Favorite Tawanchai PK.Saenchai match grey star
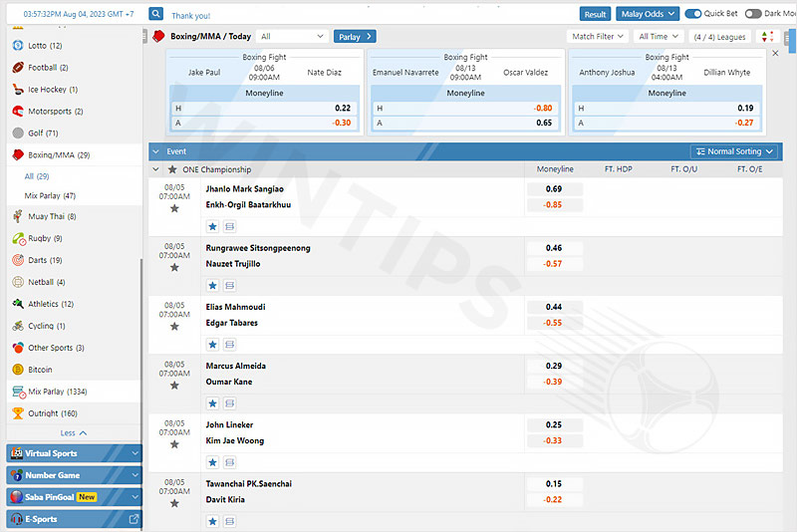The height and width of the screenshot is (532, 797). click(174, 503)
